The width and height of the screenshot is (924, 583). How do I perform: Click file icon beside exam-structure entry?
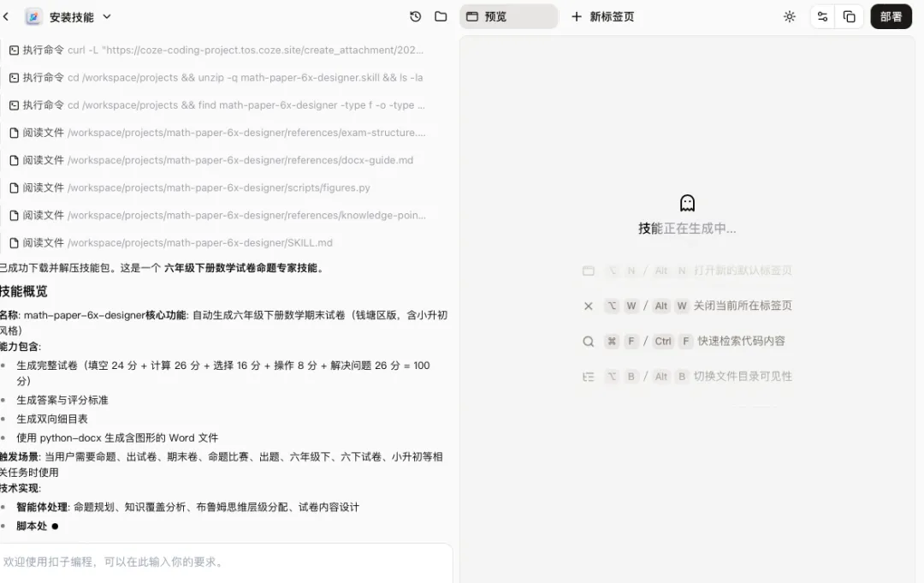pyautogui.click(x=15, y=133)
